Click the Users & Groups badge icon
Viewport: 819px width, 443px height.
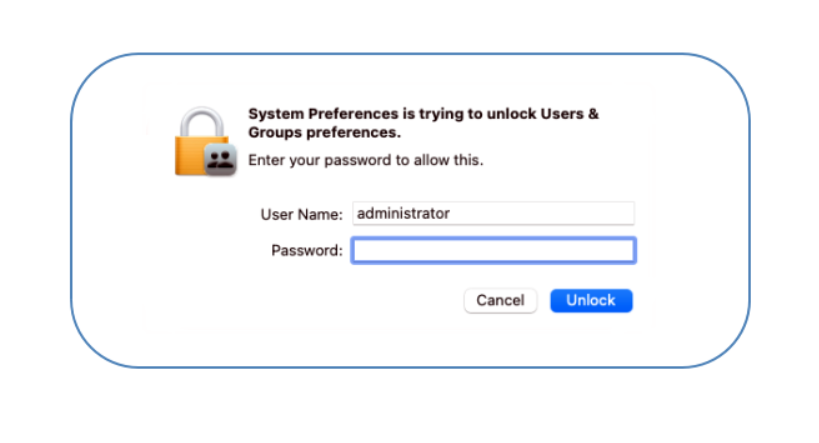coord(219,159)
